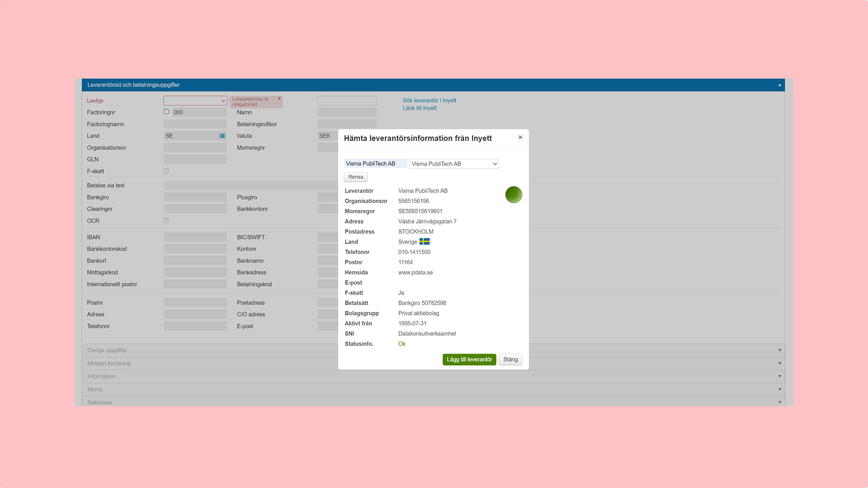Open the Levtyp dropdown

point(195,101)
